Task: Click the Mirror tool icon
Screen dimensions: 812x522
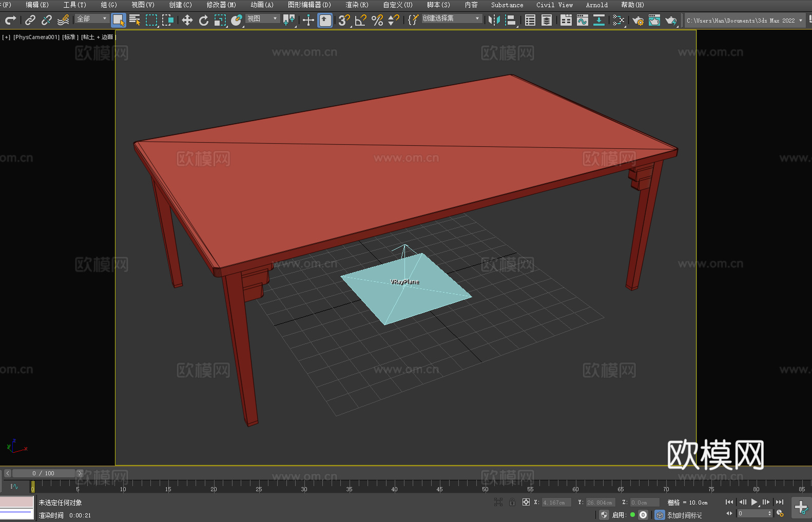Action: pyautogui.click(x=494, y=20)
